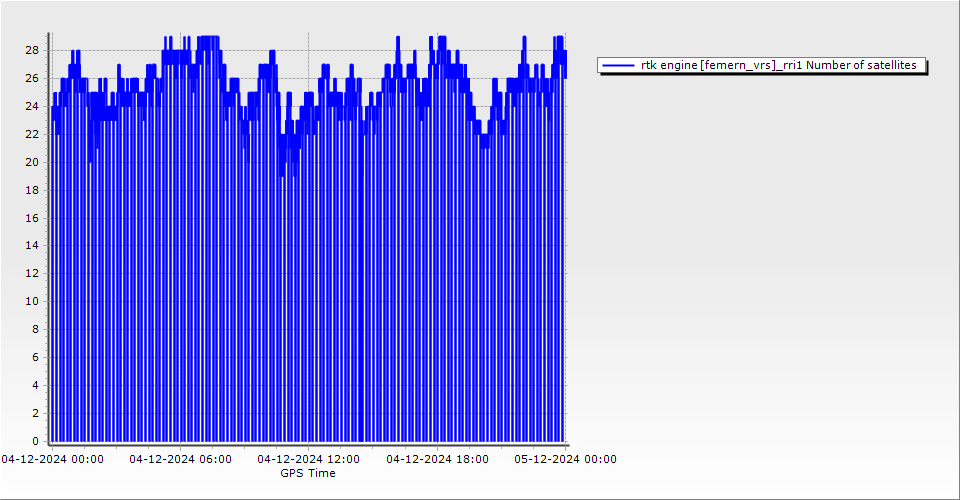Select the y-axis tick label 4
This screenshot has height=500, width=960.
(36, 385)
